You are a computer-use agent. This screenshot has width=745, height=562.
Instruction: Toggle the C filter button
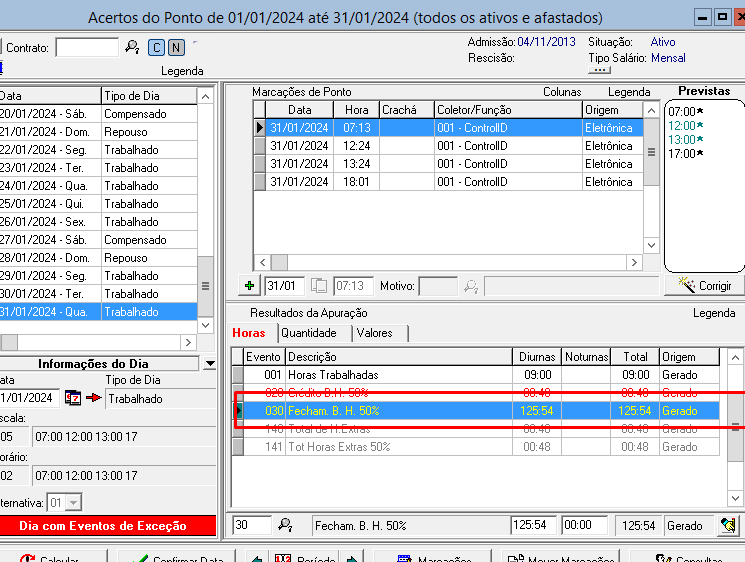point(156,47)
